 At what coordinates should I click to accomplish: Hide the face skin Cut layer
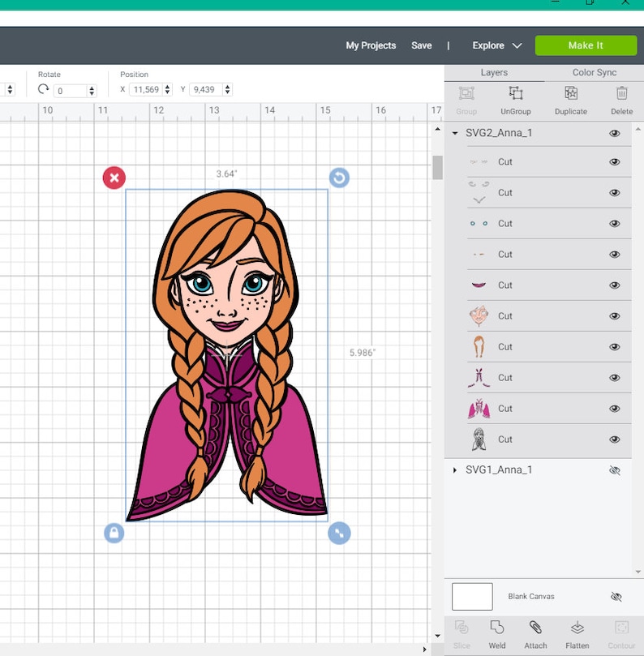pos(614,316)
